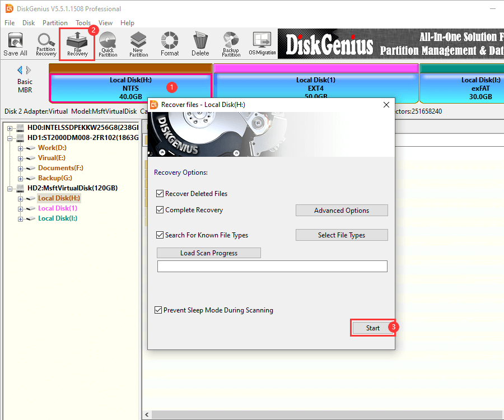Select Backup(G:) in the tree
Image resolution: width=504 pixels, height=420 pixels.
[55, 178]
